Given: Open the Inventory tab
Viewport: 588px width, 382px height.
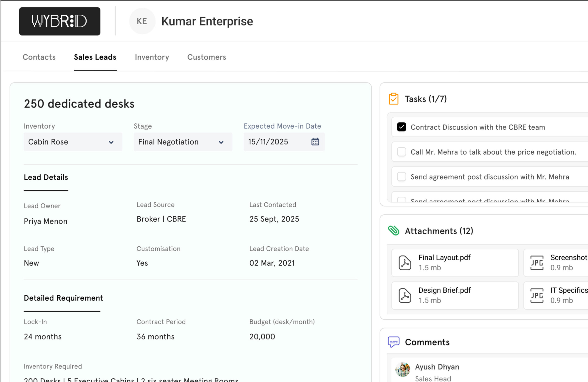Looking at the screenshot, I should tap(152, 57).
